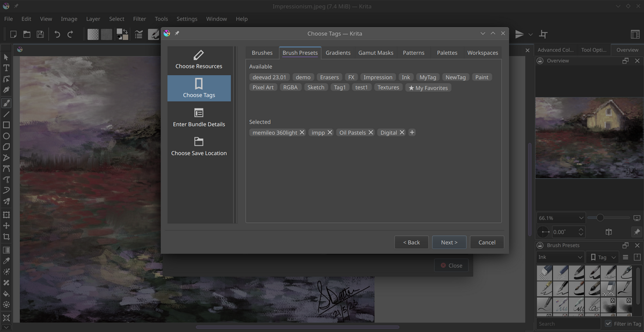Toggle the pin button in Overview docker
The image size is (644, 332).
[x=636, y=232]
